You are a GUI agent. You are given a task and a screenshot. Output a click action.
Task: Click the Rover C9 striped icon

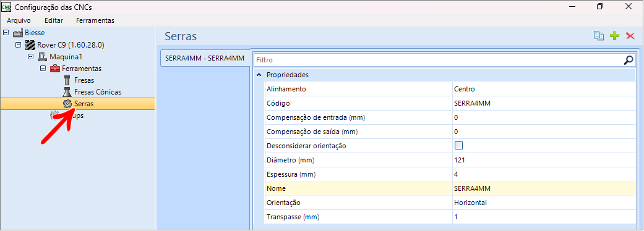(30, 44)
